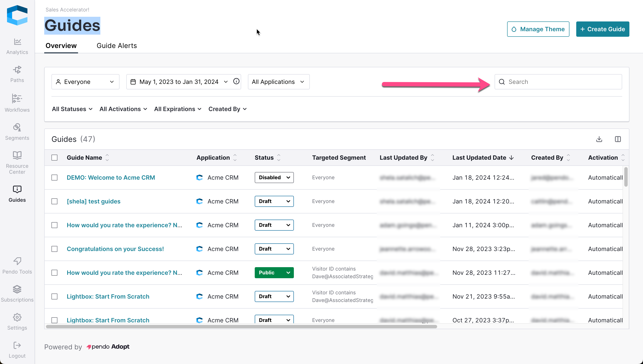The width and height of the screenshot is (643, 364).
Task: Click the horizontal table scrollbar
Action: pos(242,326)
